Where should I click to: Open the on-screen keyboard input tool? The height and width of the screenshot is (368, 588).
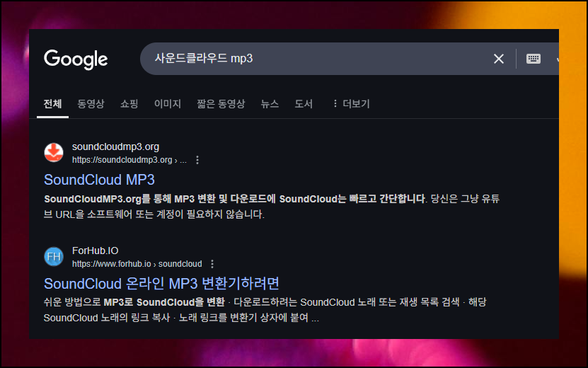(x=533, y=59)
